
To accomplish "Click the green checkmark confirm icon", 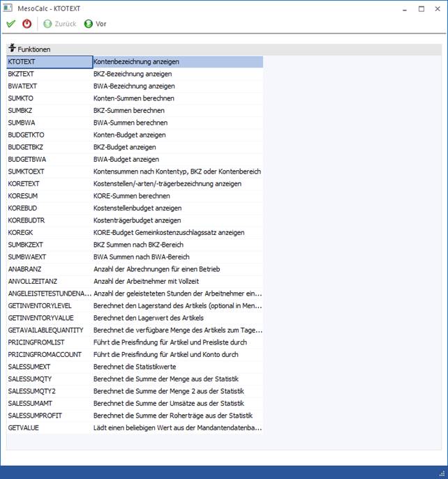I will pos(10,24).
